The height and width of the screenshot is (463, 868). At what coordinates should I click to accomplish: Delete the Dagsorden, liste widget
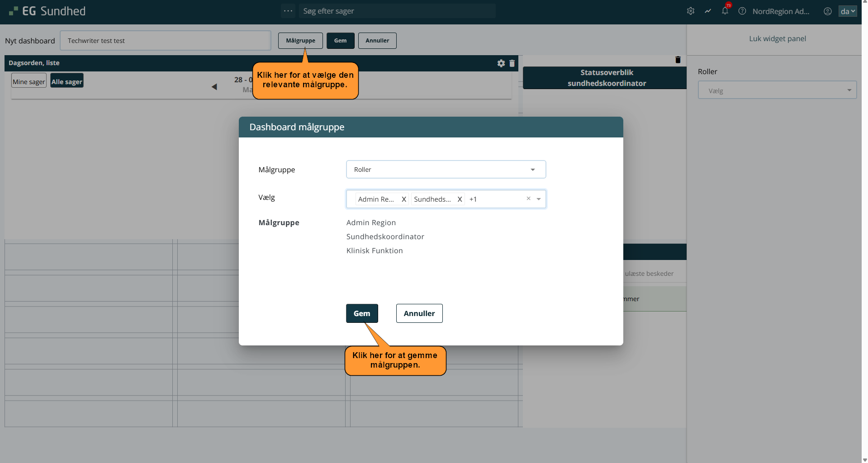click(512, 63)
